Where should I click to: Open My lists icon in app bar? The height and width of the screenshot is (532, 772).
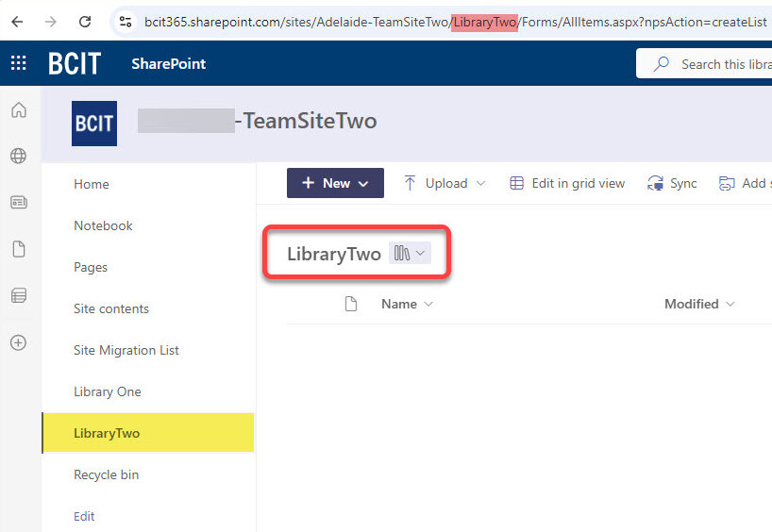pyautogui.click(x=19, y=296)
